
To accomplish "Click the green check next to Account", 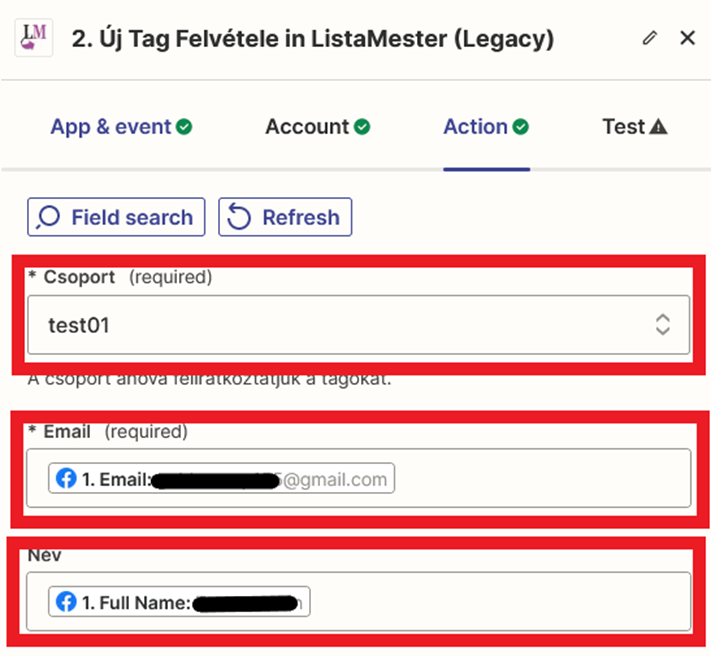I will click(362, 127).
